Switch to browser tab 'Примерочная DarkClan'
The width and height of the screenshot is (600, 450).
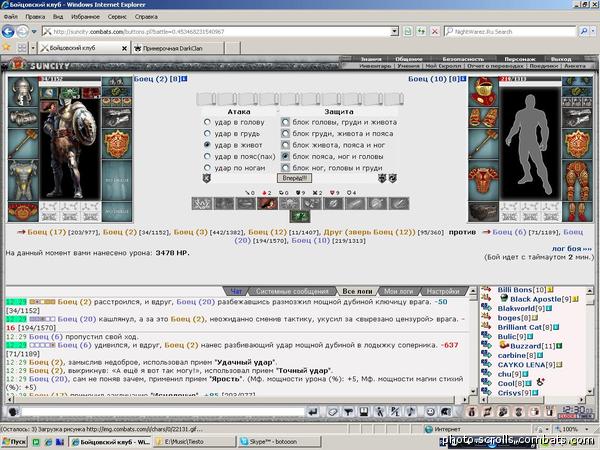click(178, 48)
